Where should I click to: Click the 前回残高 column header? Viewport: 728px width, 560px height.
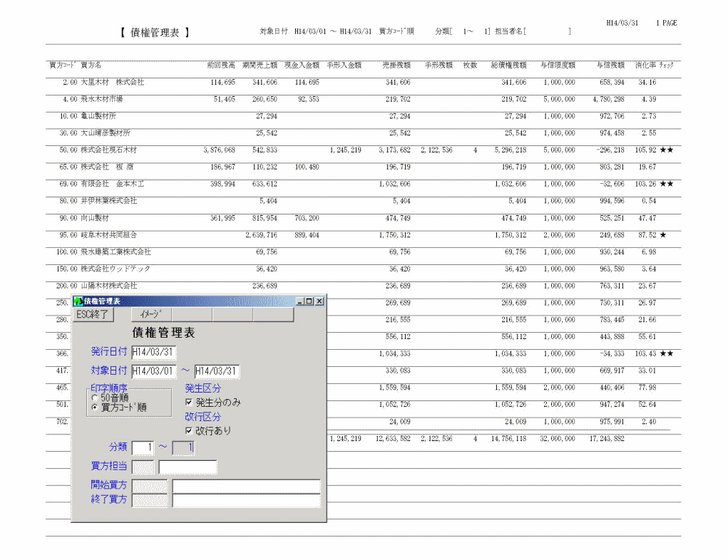(221, 66)
